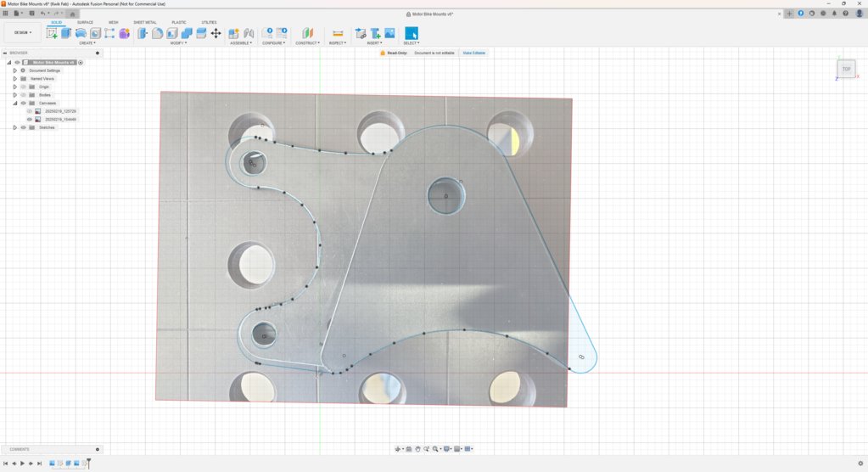Toggle visibility of the Canvases folder
Viewport: 868px width, 472px height.
pos(23,103)
